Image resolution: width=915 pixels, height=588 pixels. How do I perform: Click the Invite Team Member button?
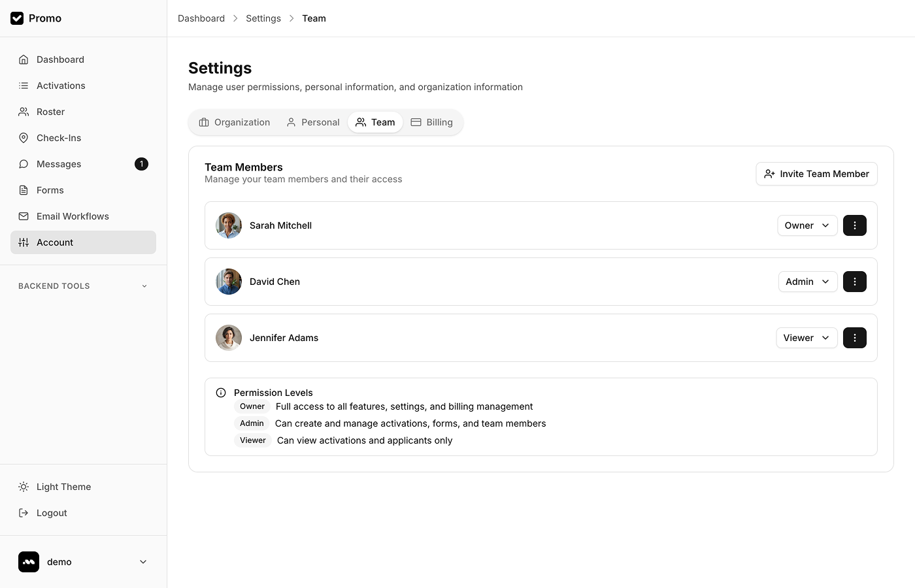click(x=816, y=174)
